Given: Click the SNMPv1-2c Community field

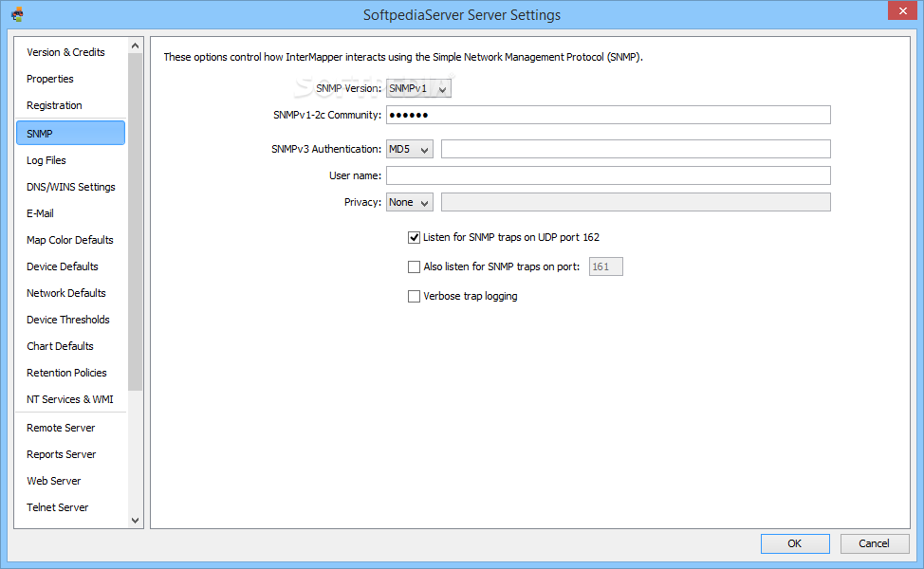Looking at the screenshot, I should coord(607,115).
